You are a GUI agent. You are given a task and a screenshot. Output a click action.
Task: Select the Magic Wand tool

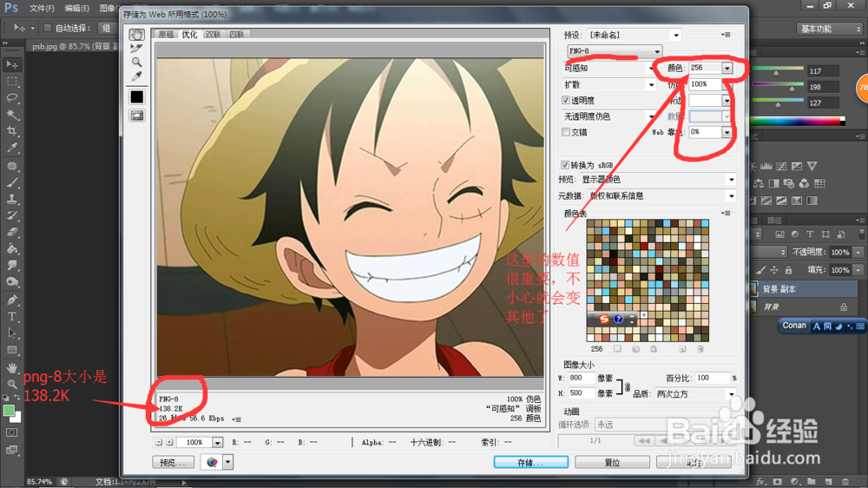11,115
